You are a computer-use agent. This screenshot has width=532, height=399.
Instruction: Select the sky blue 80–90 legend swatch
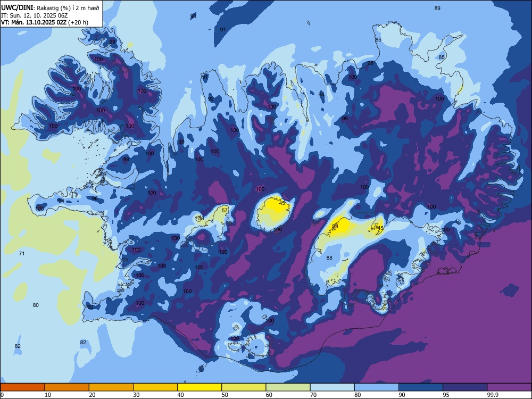(377, 387)
